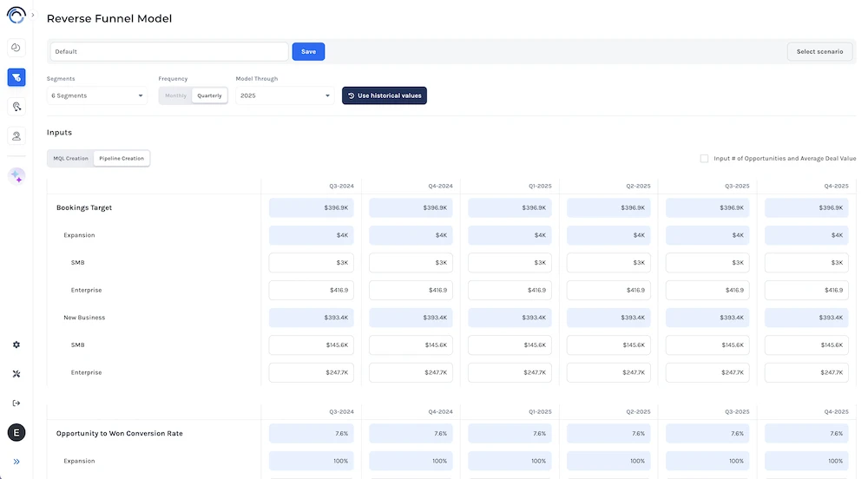The height and width of the screenshot is (479, 868).
Task: Open the tools wrench icon in the sidebar
Action: coord(16,374)
